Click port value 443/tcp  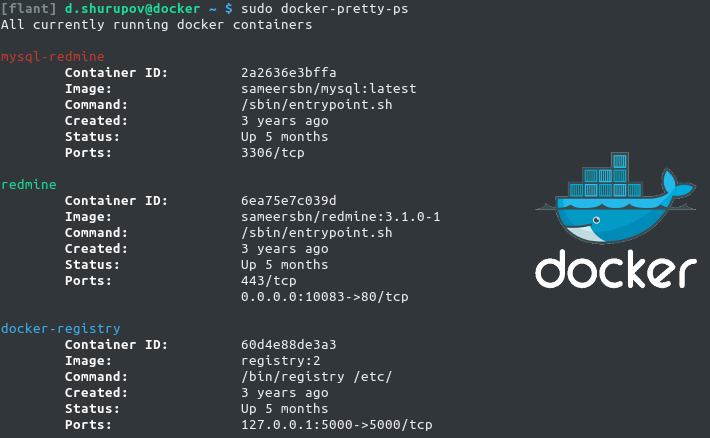pos(269,281)
